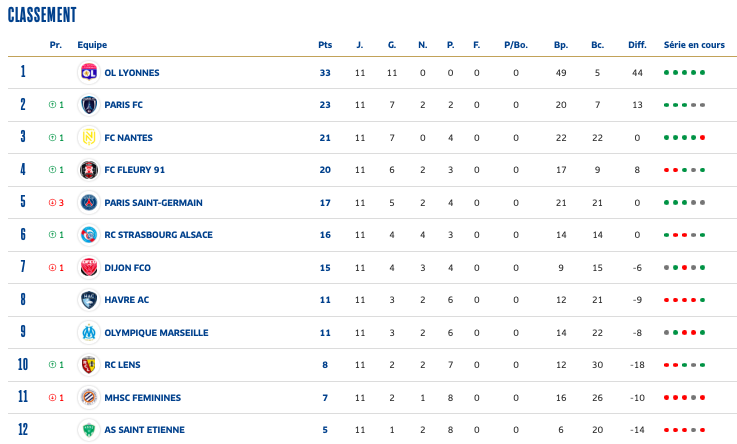737x444 pixels.
Task: Click the Classement section heading
Action: [x=42, y=15]
